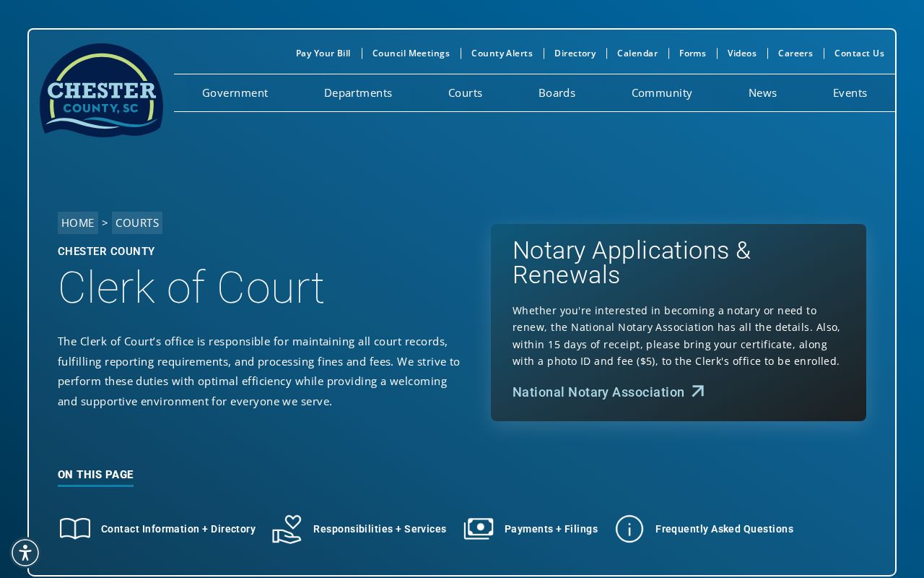Screen dimensions: 924x578
Task: Open the Government menu
Action: click(235, 92)
